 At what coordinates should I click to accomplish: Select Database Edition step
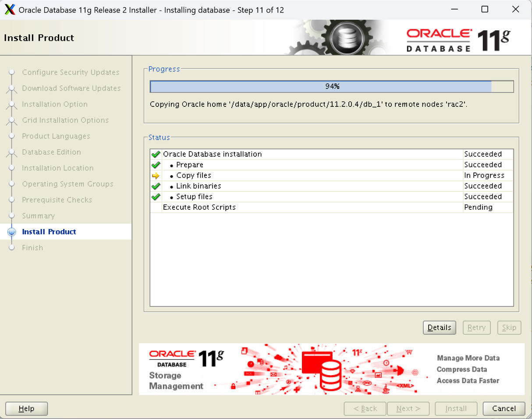[x=51, y=152]
